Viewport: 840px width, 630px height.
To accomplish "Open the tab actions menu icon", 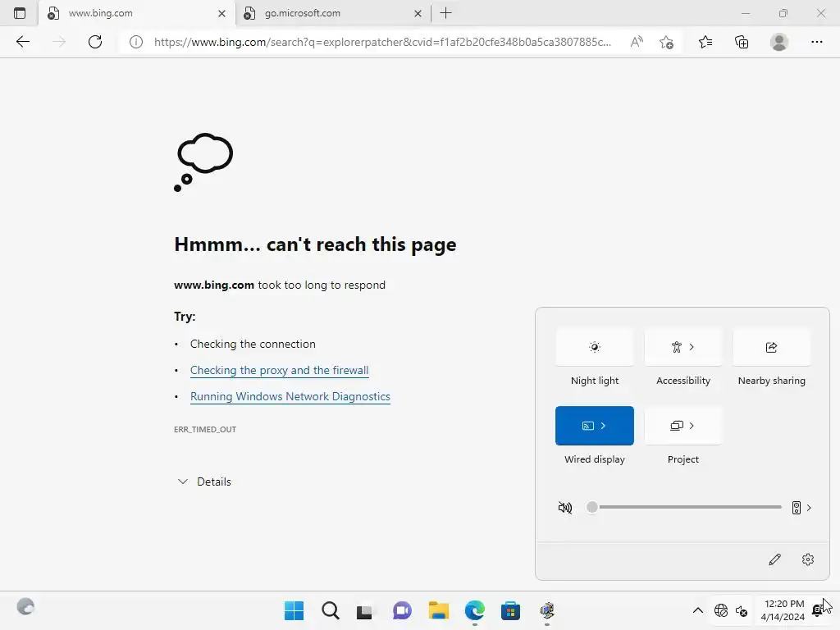I will [x=20, y=13].
